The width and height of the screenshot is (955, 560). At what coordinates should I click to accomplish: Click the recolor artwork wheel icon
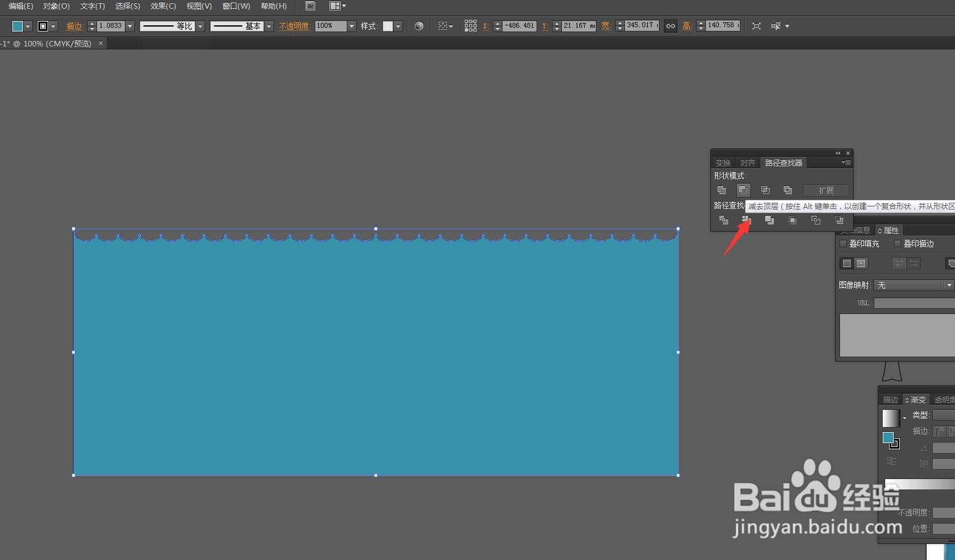pos(419,26)
